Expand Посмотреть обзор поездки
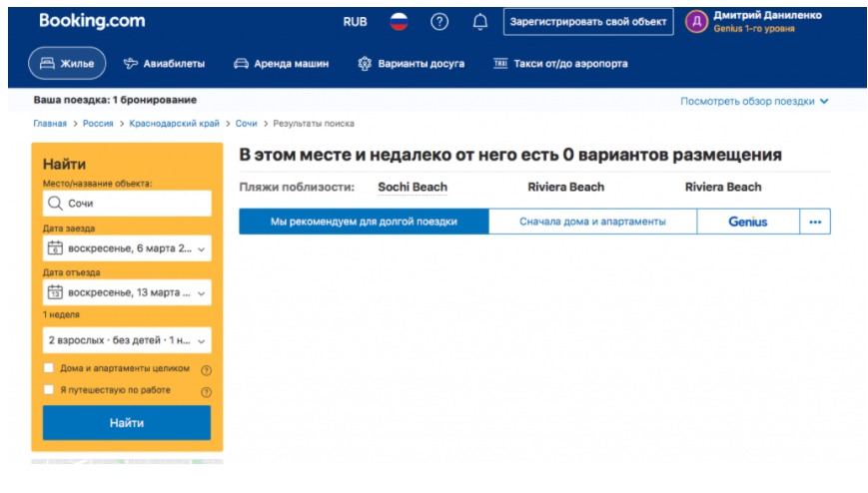 (754, 101)
